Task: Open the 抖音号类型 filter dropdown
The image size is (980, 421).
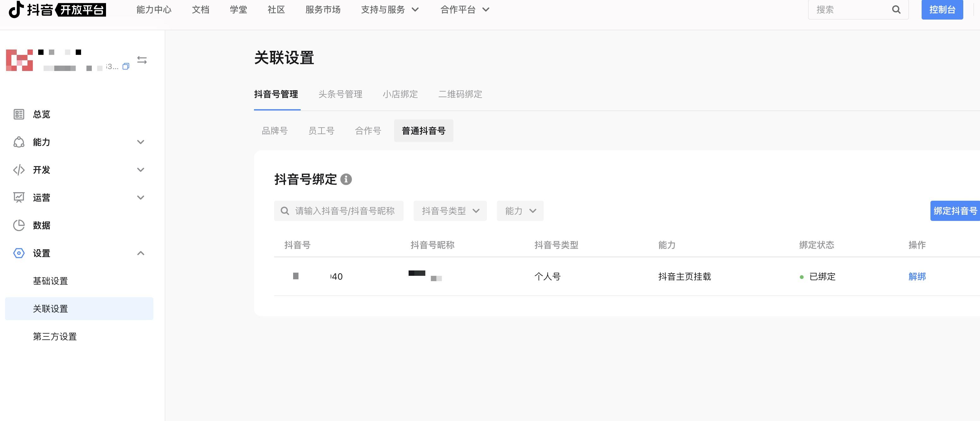Action: [x=450, y=211]
